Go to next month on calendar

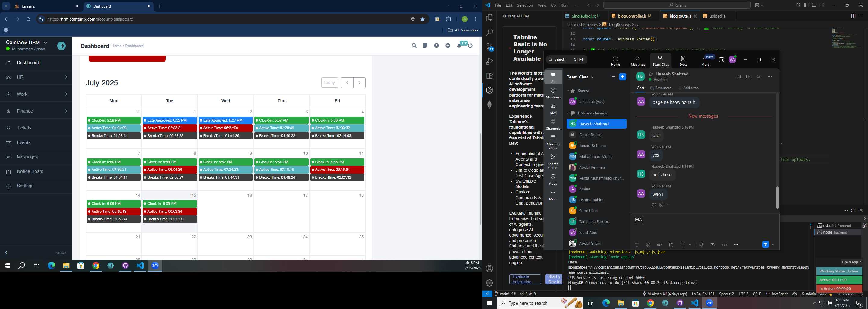(x=360, y=83)
